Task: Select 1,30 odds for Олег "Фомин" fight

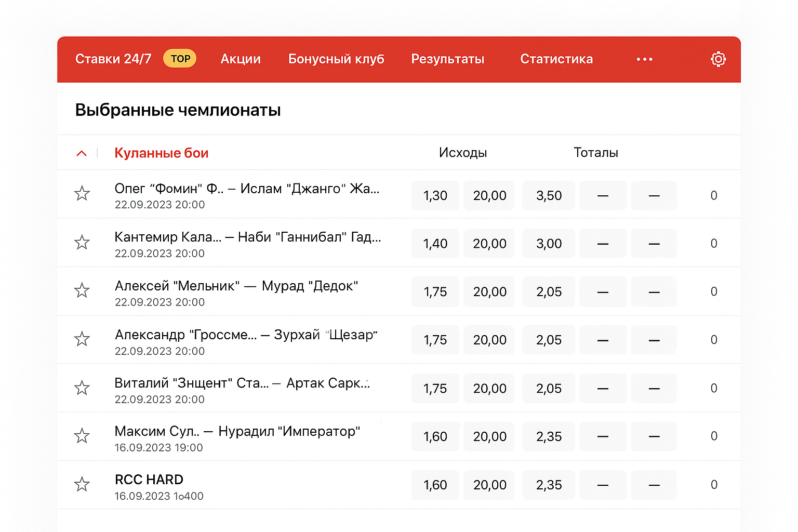Action: pyautogui.click(x=435, y=196)
